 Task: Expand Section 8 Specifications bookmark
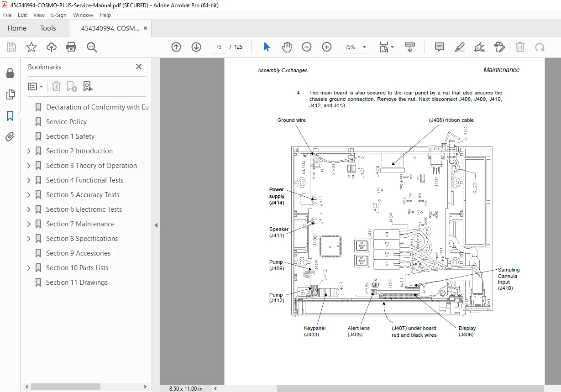(29, 239)
